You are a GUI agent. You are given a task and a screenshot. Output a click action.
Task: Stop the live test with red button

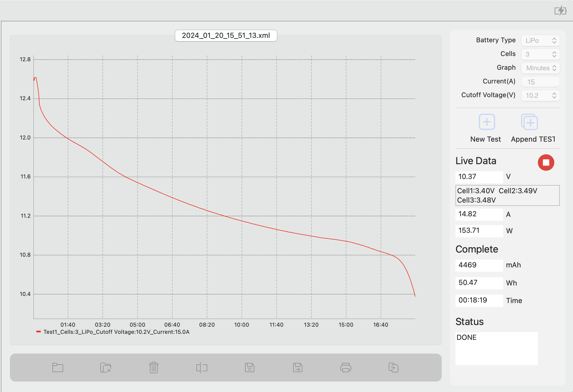tap(546, 163)
